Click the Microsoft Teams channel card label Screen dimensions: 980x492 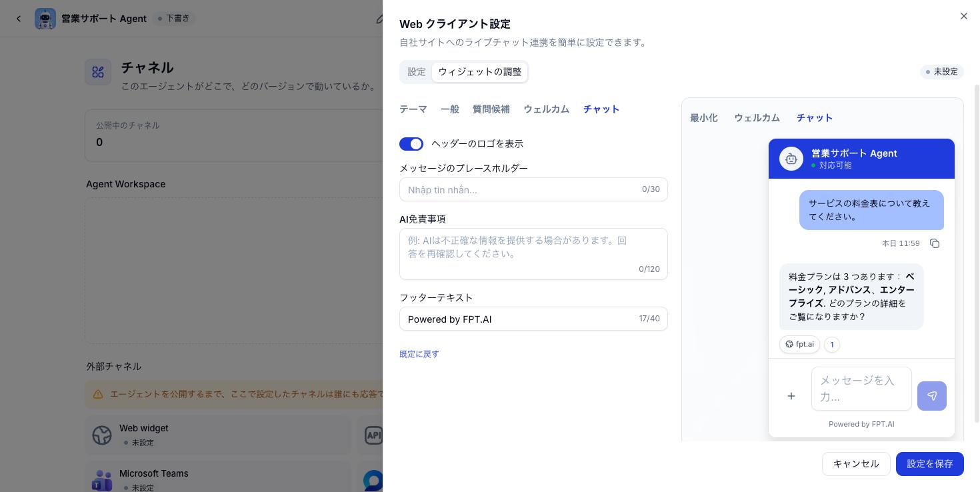[x=154, y=473]
